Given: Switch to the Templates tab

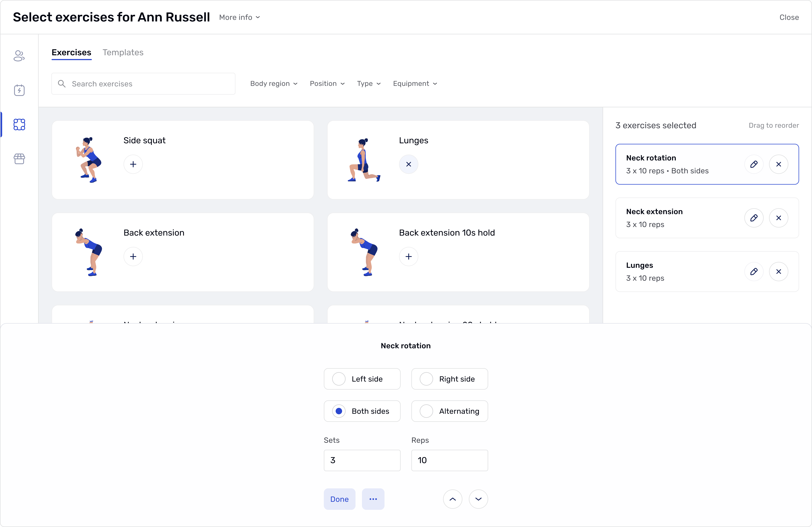Looking at the screenshot, I should 123,52.
